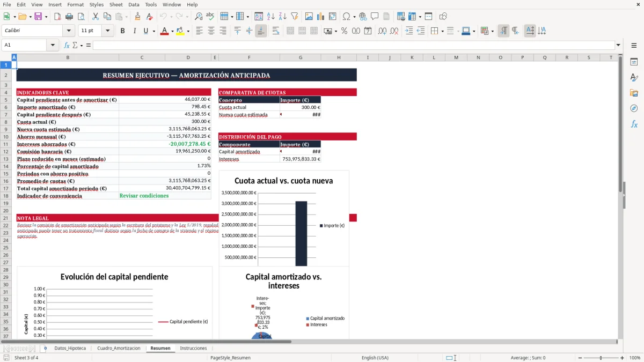Toggle Underline formatting
The height and width of the screenshot is (362, 644).
(145, 31)
